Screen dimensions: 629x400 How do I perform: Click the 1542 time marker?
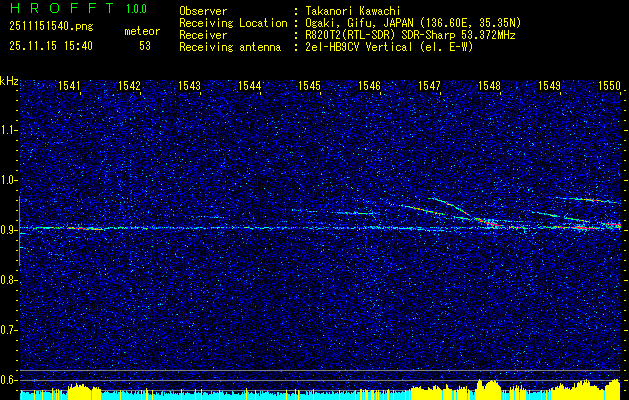[130, 85]
